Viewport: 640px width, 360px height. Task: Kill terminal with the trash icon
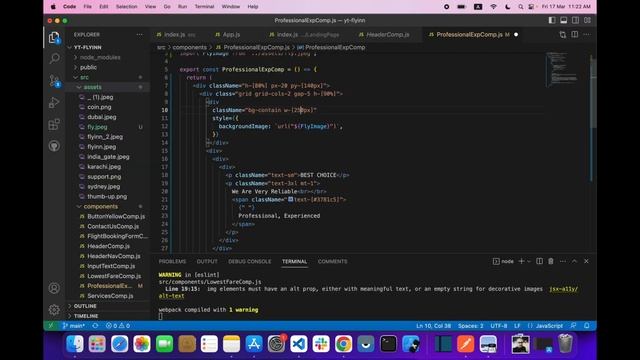551,261
